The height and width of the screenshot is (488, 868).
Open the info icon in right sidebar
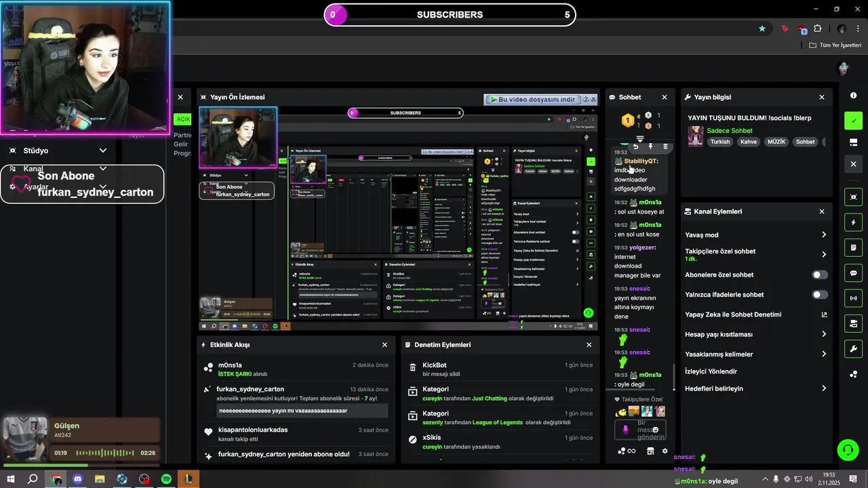click(853, 96)
